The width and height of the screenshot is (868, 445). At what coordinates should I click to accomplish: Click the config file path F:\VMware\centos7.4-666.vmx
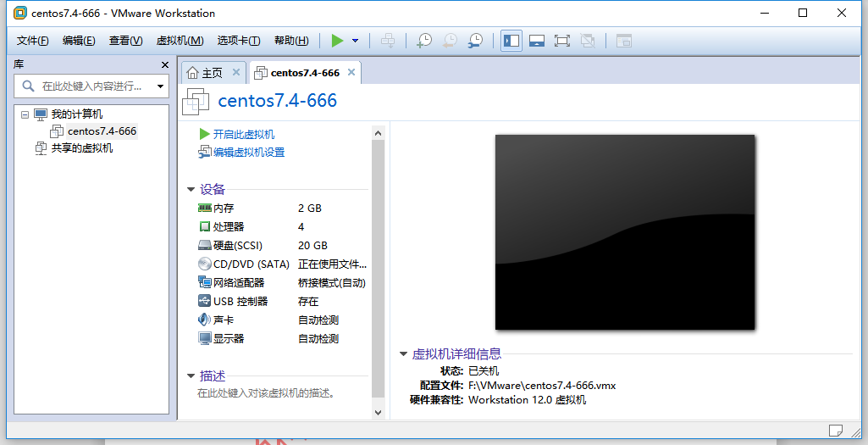coord(542,385)
